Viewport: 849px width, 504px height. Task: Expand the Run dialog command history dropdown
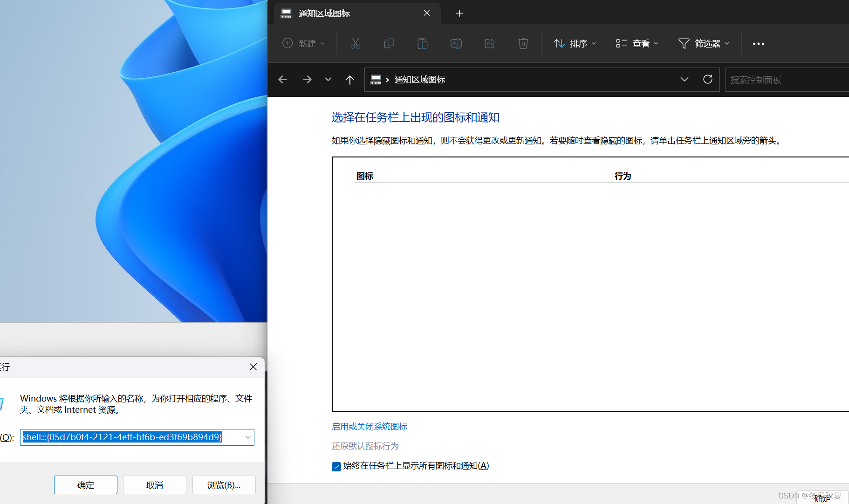click(x=248, y=437)
